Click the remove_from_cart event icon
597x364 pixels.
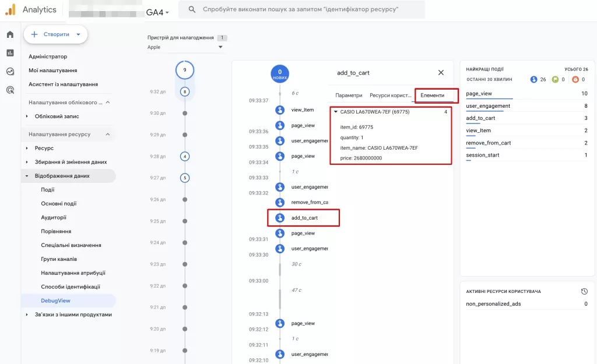pos(280,202)
